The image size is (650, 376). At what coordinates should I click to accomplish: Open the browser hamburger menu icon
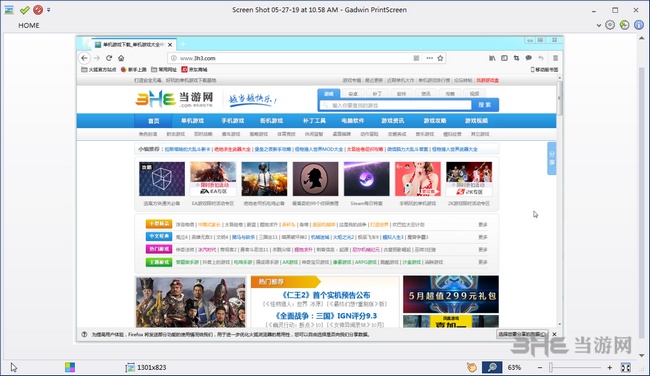[x=555, y=58]
